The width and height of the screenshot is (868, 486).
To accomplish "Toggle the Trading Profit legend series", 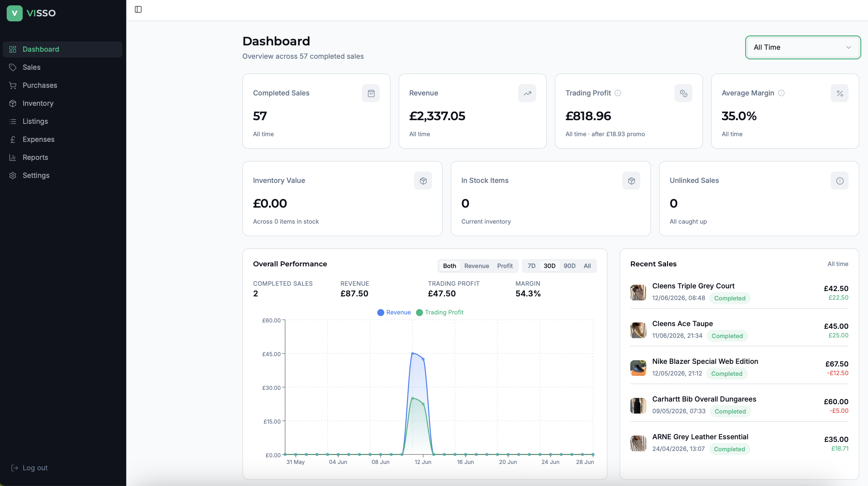I will point(440,312).
